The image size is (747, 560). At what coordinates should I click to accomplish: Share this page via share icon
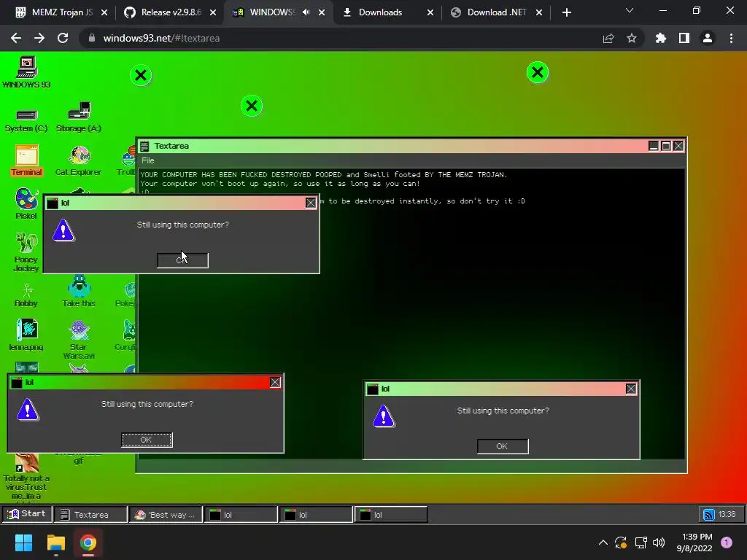coord(608,38)
